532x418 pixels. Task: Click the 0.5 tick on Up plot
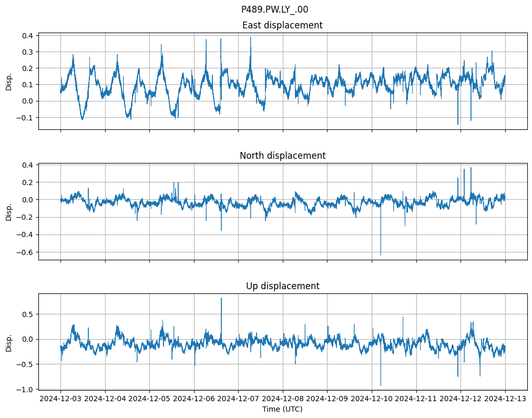(27, 314)
